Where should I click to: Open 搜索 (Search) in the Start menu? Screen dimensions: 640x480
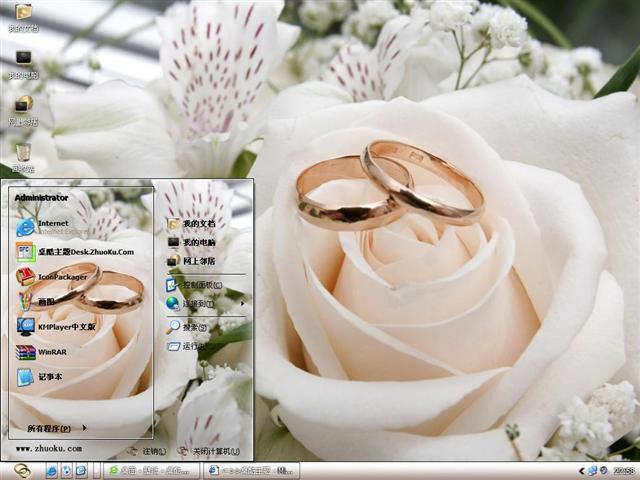click(186, 327)
